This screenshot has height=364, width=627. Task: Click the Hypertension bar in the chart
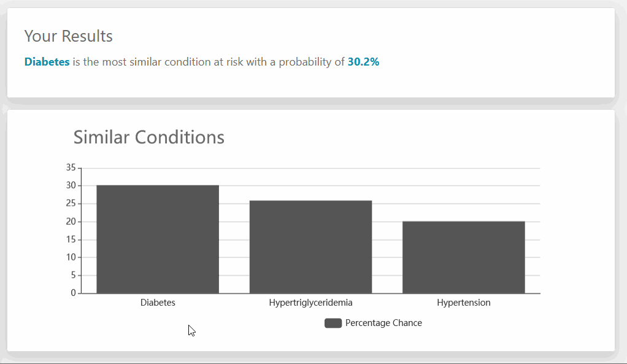[x=463, y=257]
